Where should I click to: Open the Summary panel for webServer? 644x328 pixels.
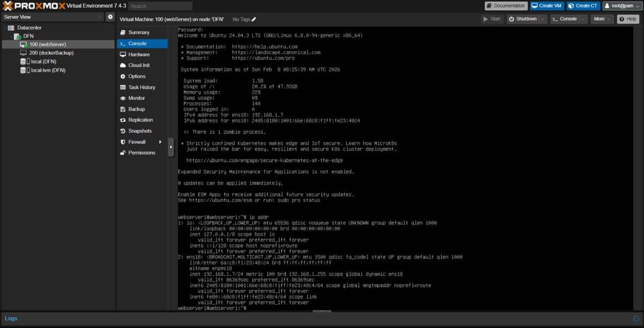[140, 32]
